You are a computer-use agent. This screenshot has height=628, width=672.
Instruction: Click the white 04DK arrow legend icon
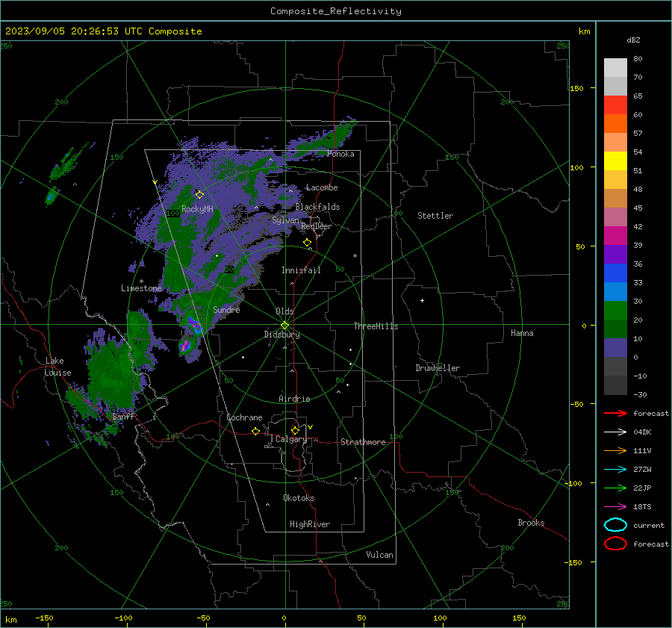(615, 432)
